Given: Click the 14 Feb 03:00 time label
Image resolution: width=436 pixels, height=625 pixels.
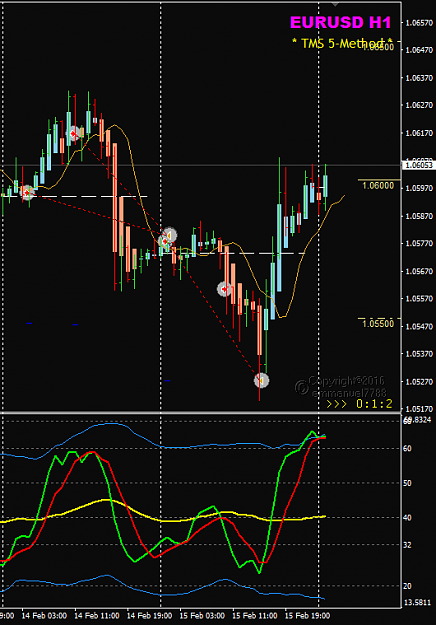Looking at the screenshot, I should click(44, 616).
